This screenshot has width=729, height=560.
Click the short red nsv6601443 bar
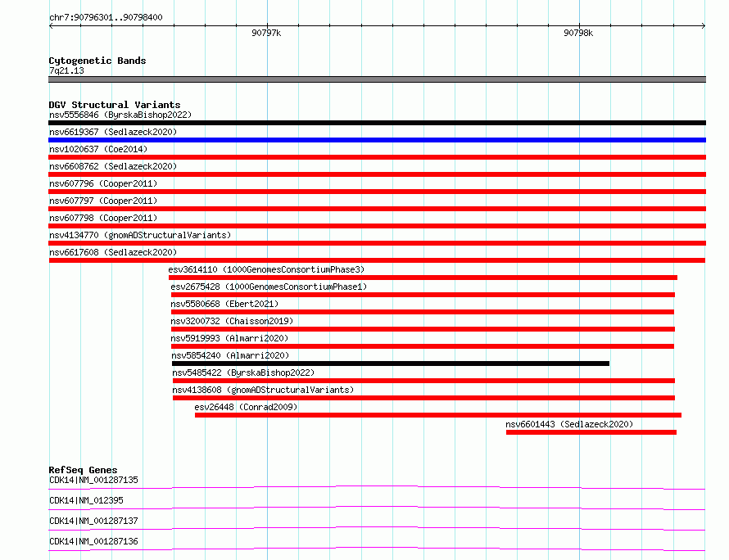(591, 432)
